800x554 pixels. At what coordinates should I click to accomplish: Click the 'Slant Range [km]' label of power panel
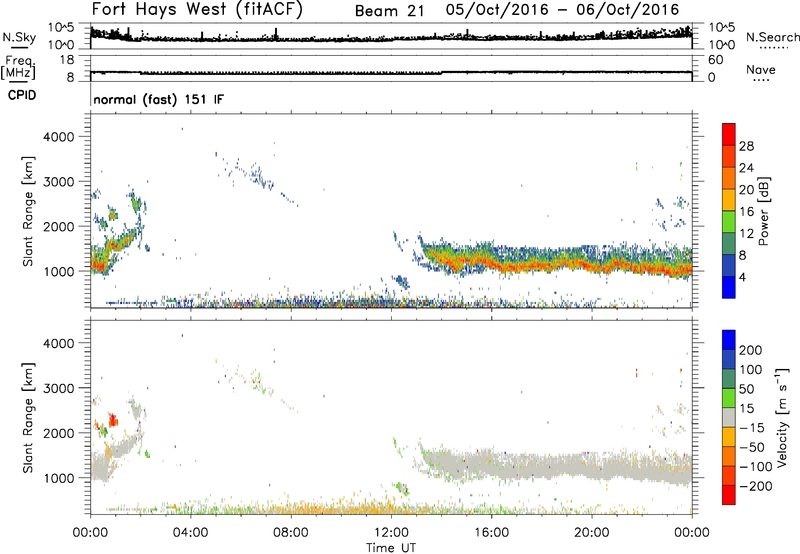28,211
